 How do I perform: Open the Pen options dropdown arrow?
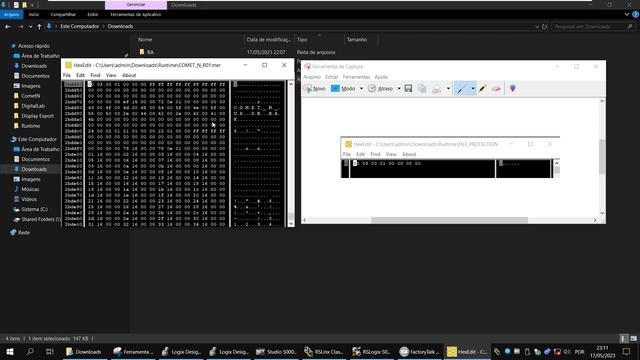pos(473,89)
